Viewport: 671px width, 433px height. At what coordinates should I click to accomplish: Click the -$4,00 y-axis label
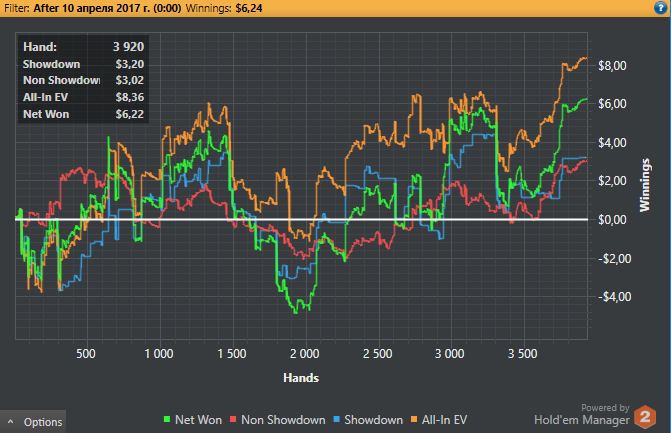[x=615, y=297]
